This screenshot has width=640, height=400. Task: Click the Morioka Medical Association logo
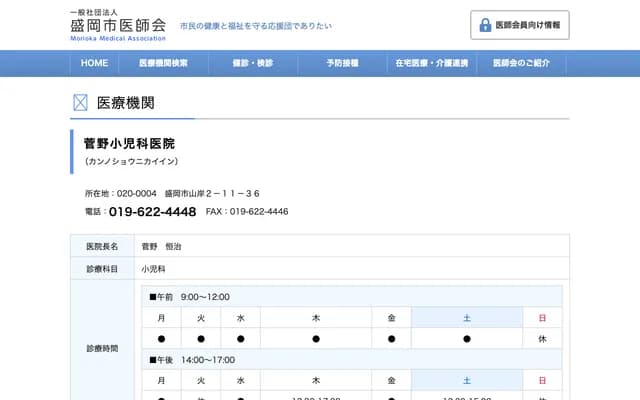[x=117, y=24]
